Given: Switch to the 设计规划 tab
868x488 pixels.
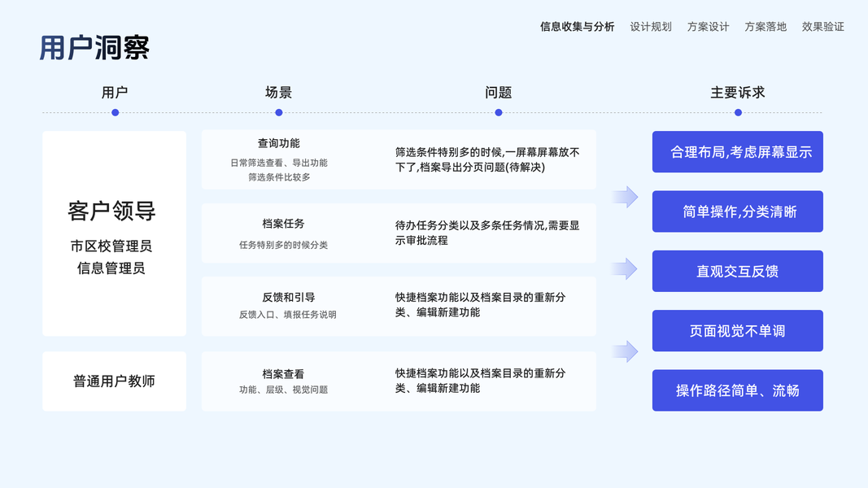Looking at the screenshot, I should click(x=651, y=27).
